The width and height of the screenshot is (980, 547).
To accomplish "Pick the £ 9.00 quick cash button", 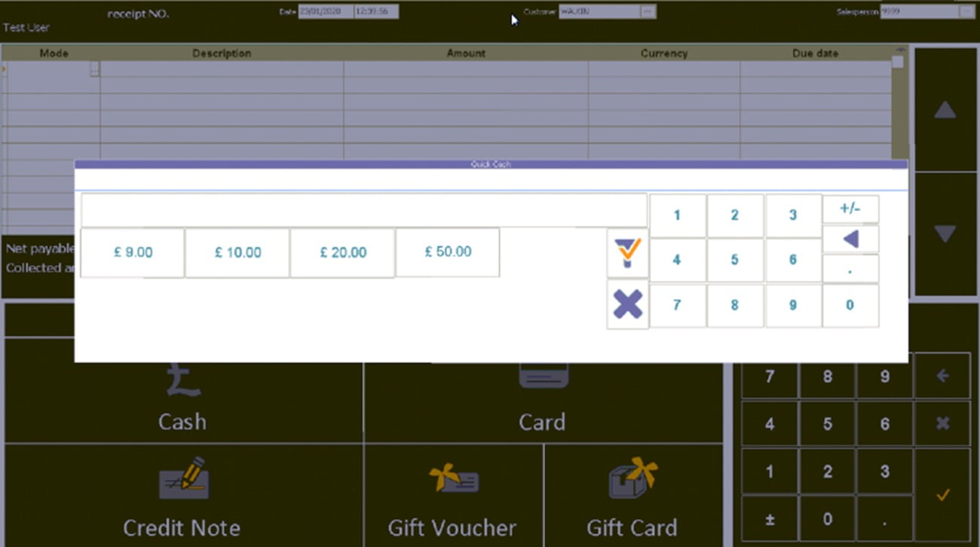I will click(133, 252).
